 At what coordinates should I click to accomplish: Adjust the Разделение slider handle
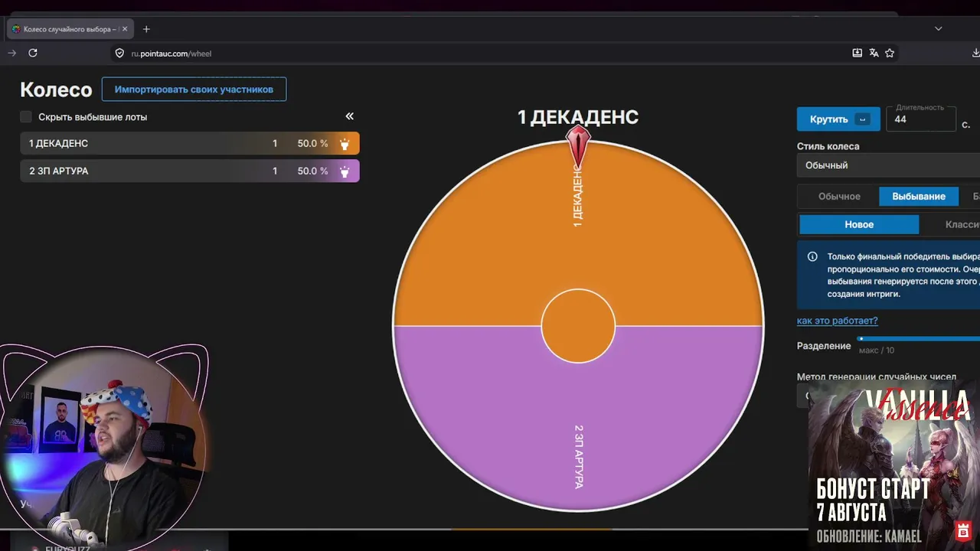[861, 338]
